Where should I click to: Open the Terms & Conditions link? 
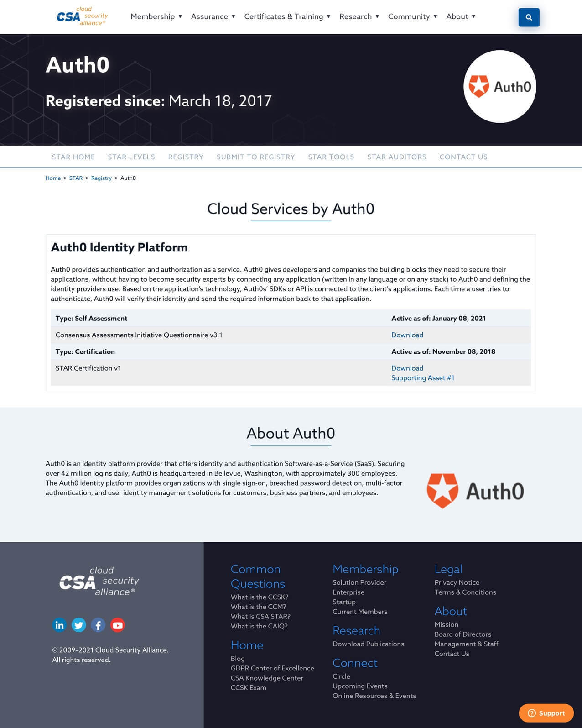point(465,592)
